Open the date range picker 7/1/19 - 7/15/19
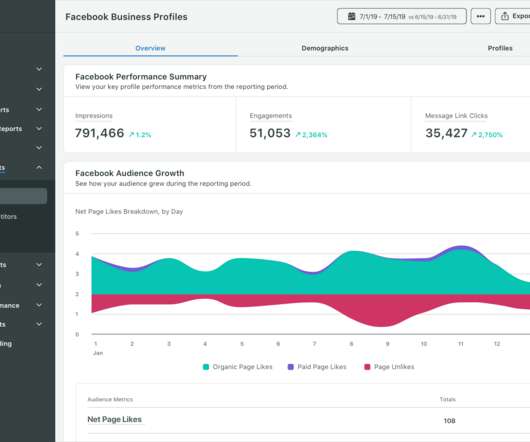The image size is (530, 442). pos(402,16)
